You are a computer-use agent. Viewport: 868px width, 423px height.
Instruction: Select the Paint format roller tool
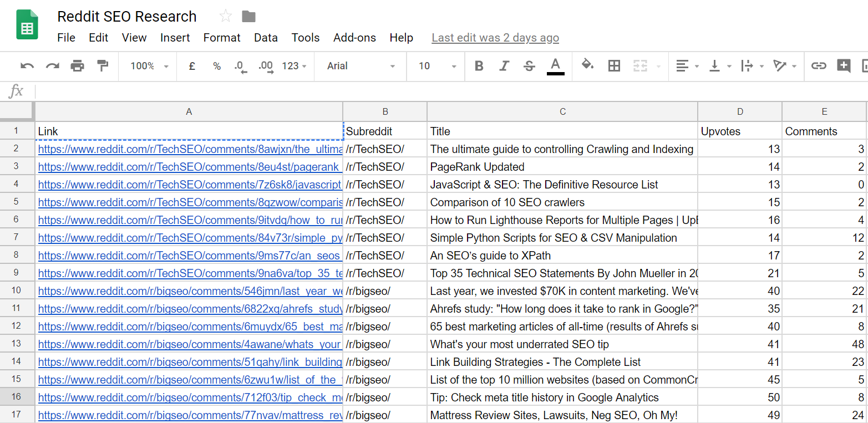click(x=103, y=66)
